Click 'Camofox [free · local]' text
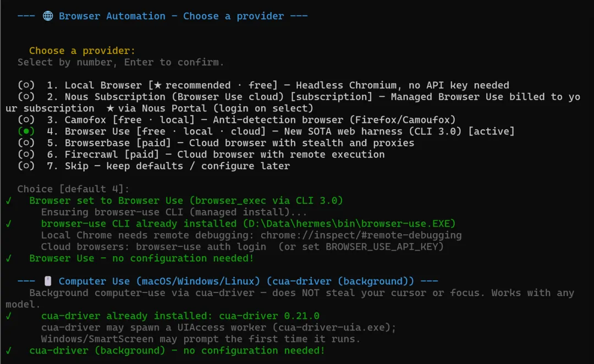The height and width of the screenshot is (364, 594). click(x=130, y=120)
